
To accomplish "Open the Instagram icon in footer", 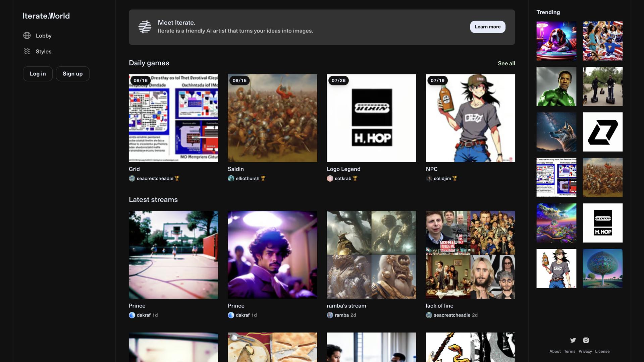I will pyautogui.click(x=586, y=340).
